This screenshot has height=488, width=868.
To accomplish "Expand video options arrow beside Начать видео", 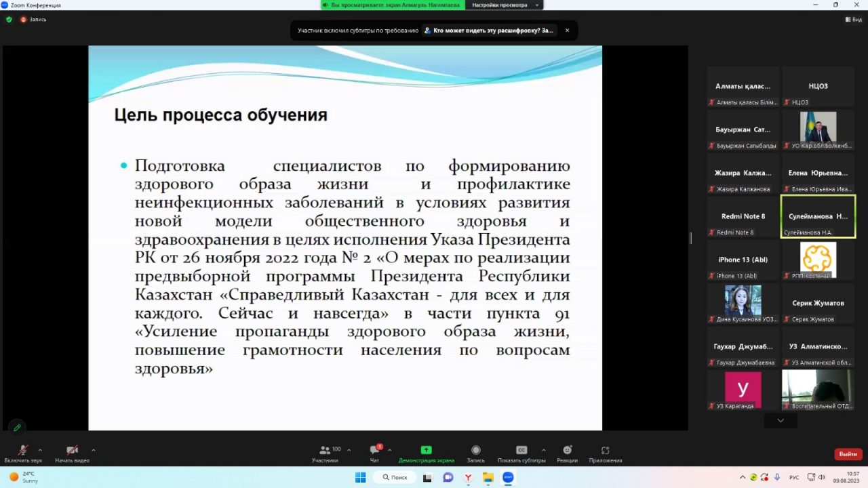I will [93, 449].
